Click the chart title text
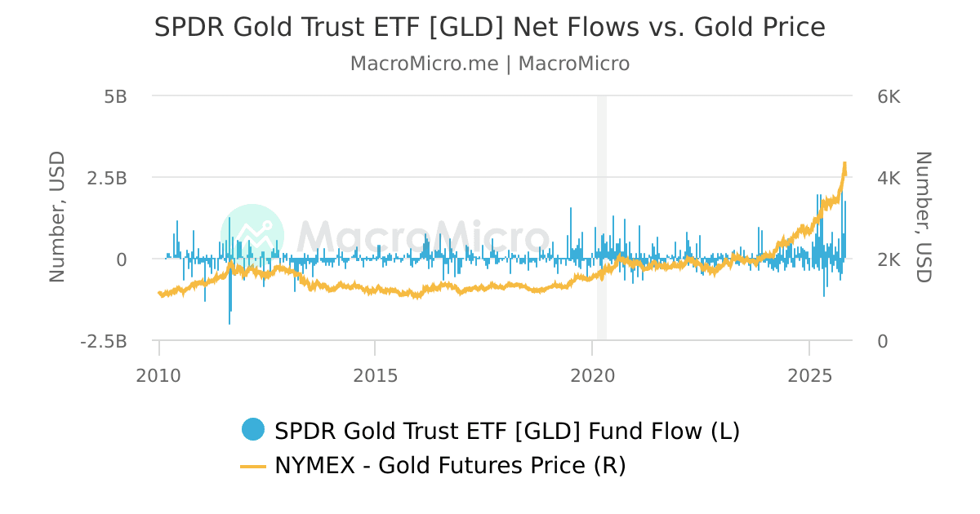 pos(490,28)
